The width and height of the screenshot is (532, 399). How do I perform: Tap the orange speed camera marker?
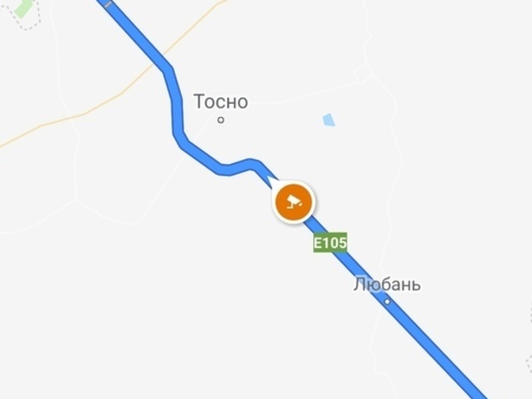click(293, 202)
